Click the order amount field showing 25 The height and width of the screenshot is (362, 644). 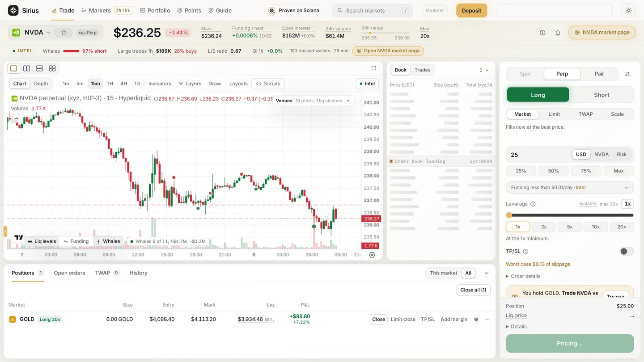[539, 155]
